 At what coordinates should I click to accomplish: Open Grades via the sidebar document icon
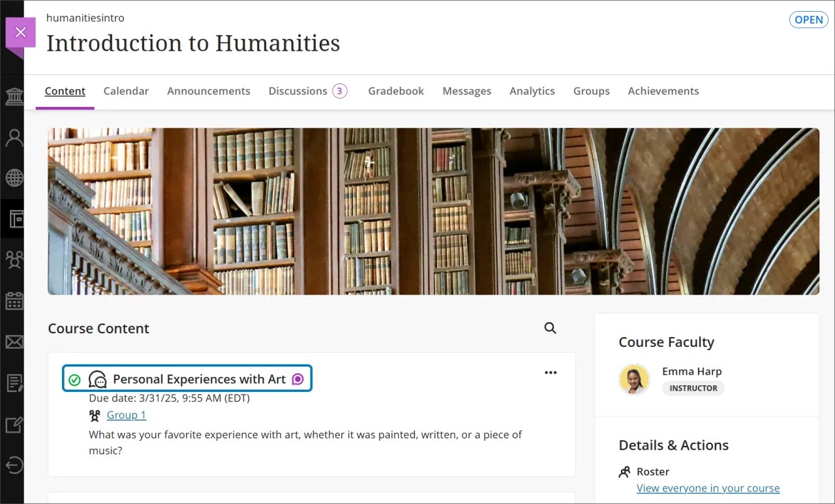[x=14, y=383]
